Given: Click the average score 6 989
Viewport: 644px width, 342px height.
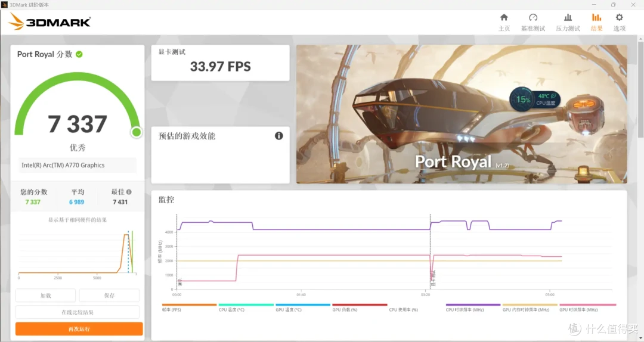Looking at the screenshot, I should (x=76, y=202).
